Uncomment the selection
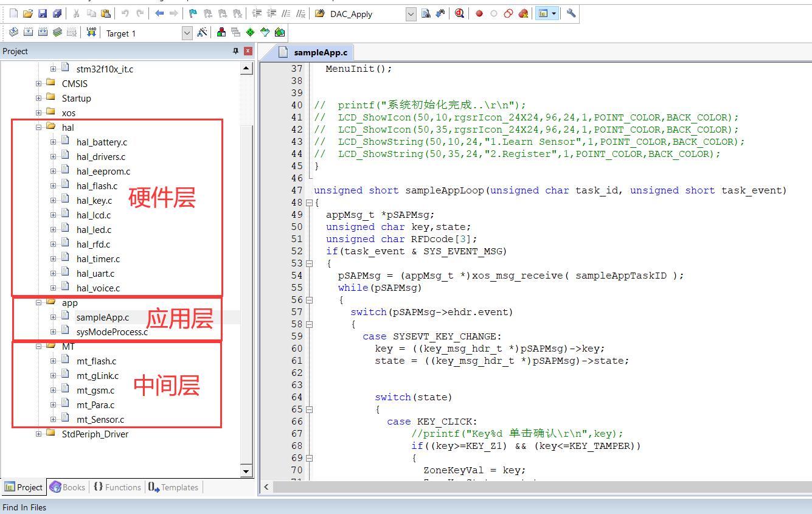The image size is (812, 514). (x=300, y=13)
